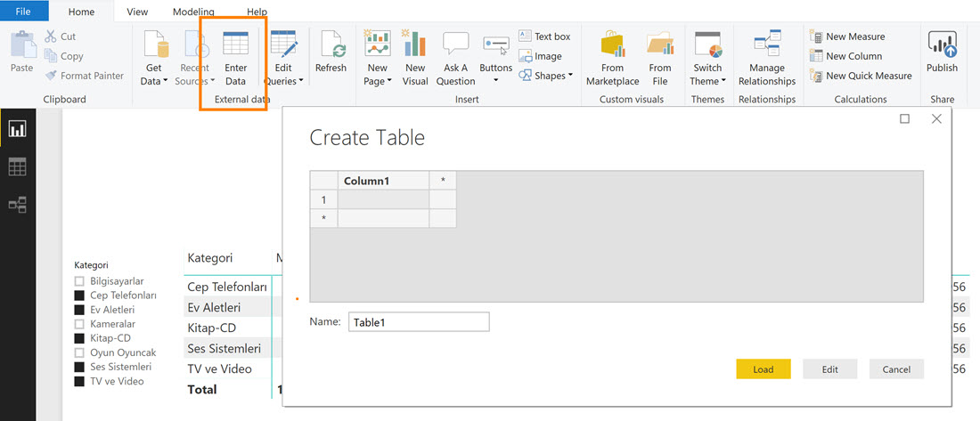Click the Paste icon in Clipboard
The height and width of the screenshot is (421, 980).
point(22,45)
